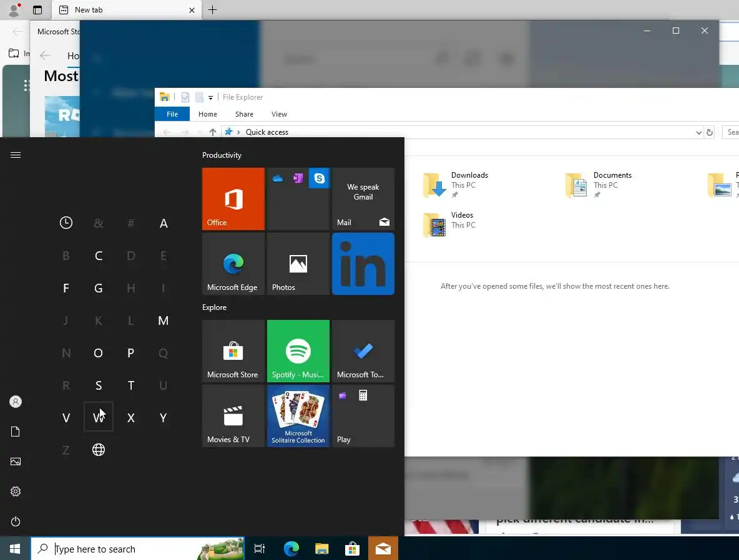The width and height of the screenshot is (739, 560).
Task: Expand address bar history dropdown in File Explorer
Action: click(x=698, y=132)
